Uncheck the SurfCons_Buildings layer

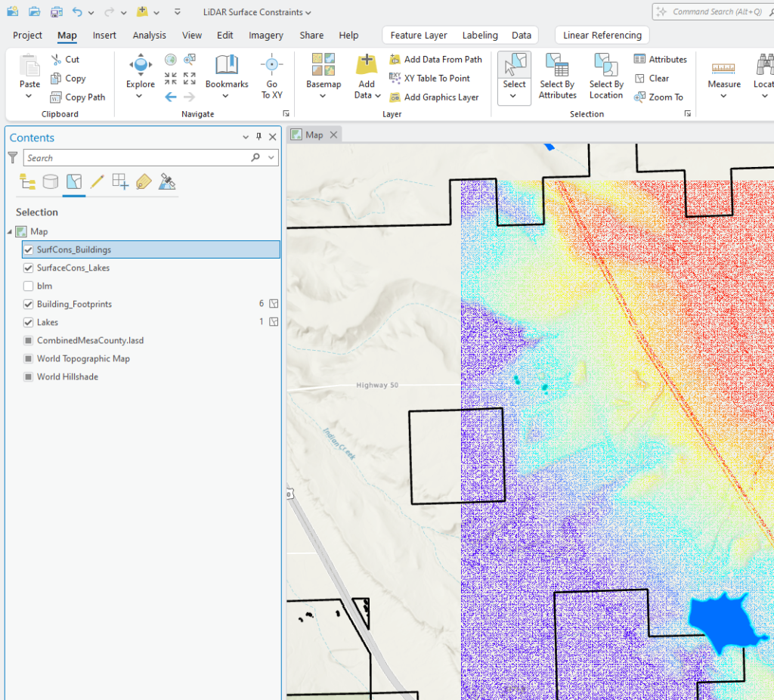(28, 249)
